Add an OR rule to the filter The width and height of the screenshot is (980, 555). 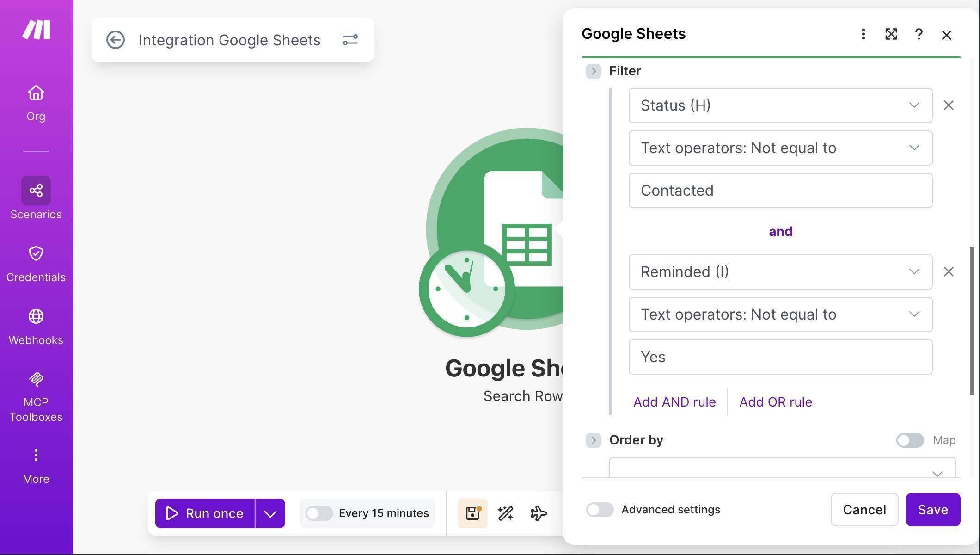tap(775, 401)
